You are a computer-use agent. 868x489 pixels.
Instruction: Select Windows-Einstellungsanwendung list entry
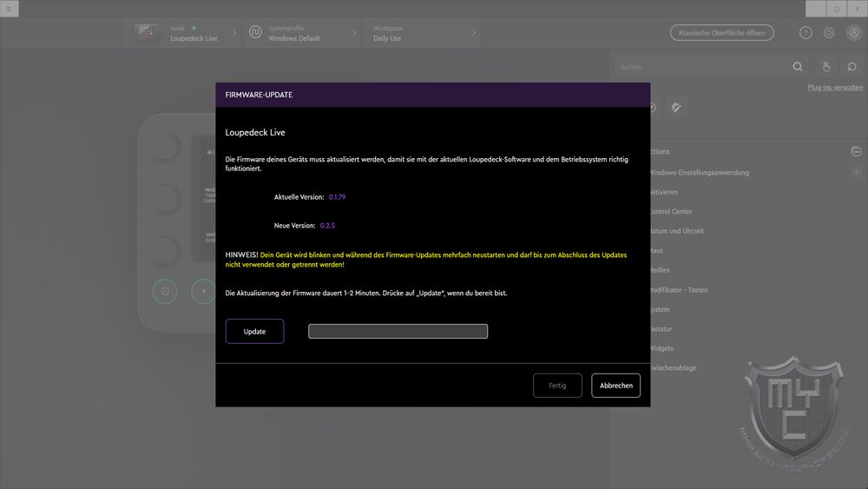tap(699, 173)
